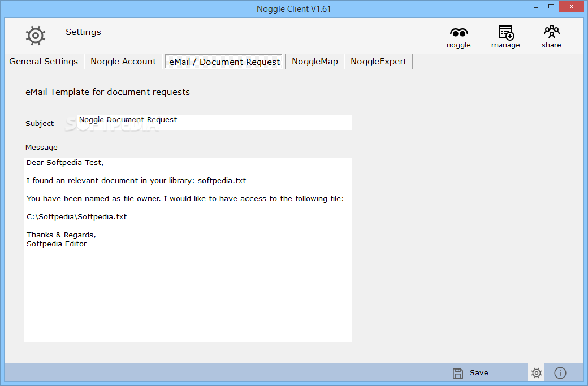This screenshot has height=386, width=588.
Task: Click the 'You have been named as file owner' line
Action: pyautogui.click(x=185, y=198)
